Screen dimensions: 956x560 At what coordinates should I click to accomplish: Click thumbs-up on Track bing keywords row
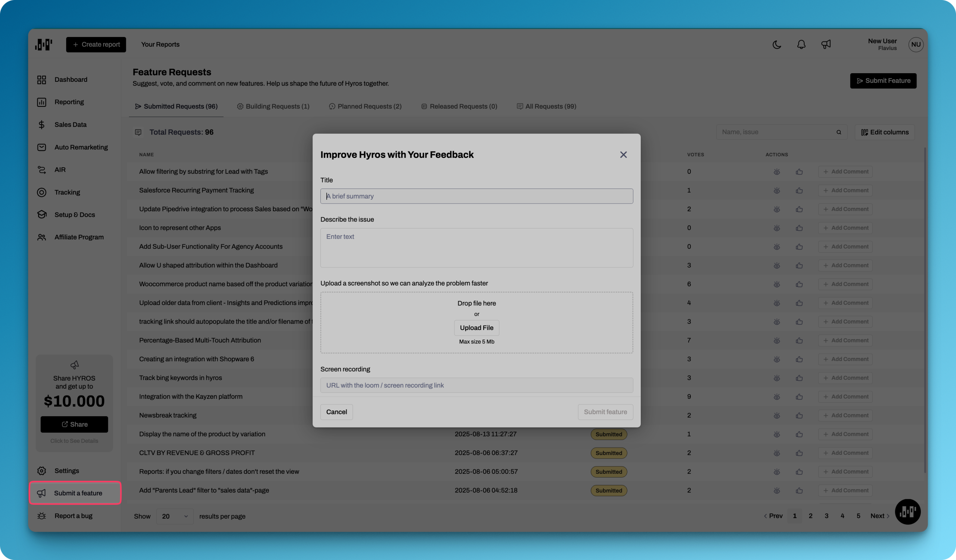[799, 378]
